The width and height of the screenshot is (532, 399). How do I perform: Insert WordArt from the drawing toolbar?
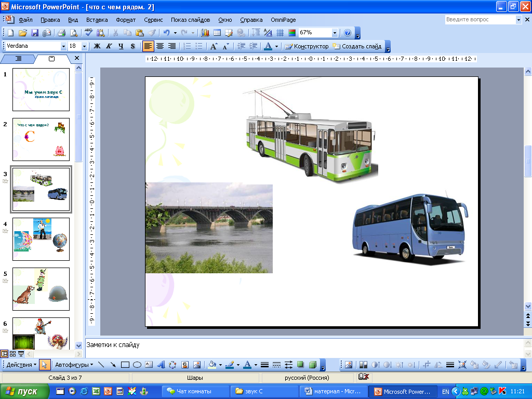(x=161, y=365)
